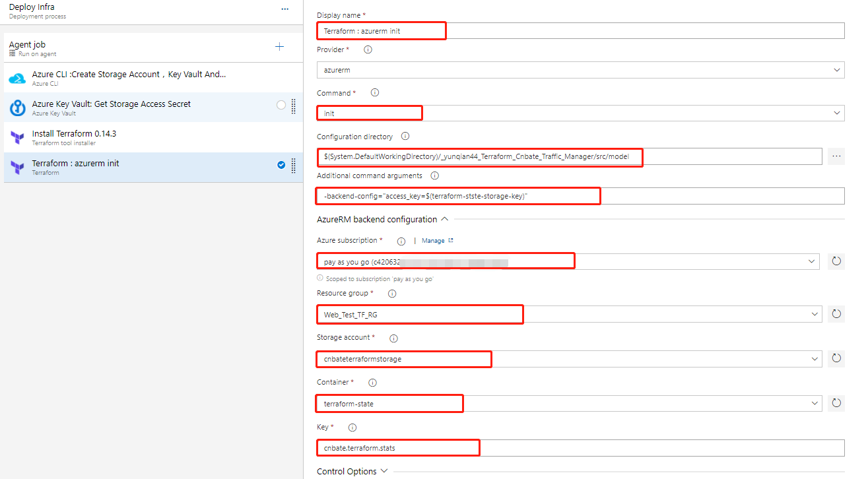Click the 'Scoped to subscription' note text

(379, 279)
